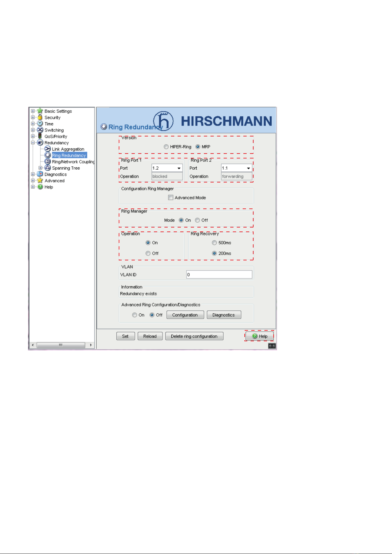Click the VLAN ID input field
The height and width of the screenshot is (554, 392).
[x=219, y=275]
